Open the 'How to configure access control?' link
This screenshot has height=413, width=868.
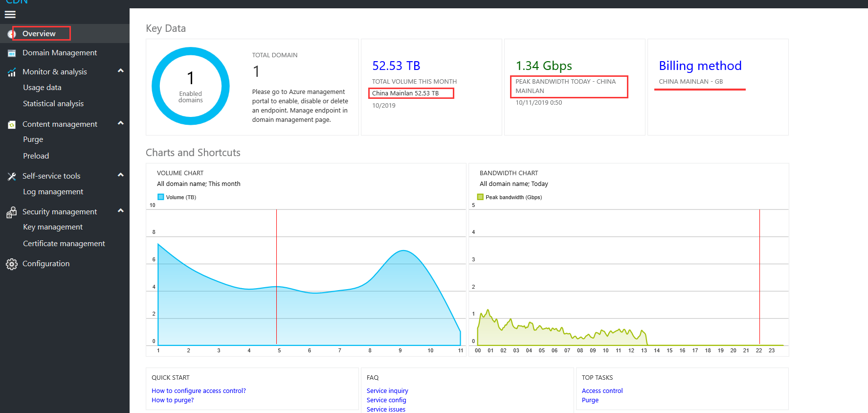pyautogui.click(x=199, y=391)
